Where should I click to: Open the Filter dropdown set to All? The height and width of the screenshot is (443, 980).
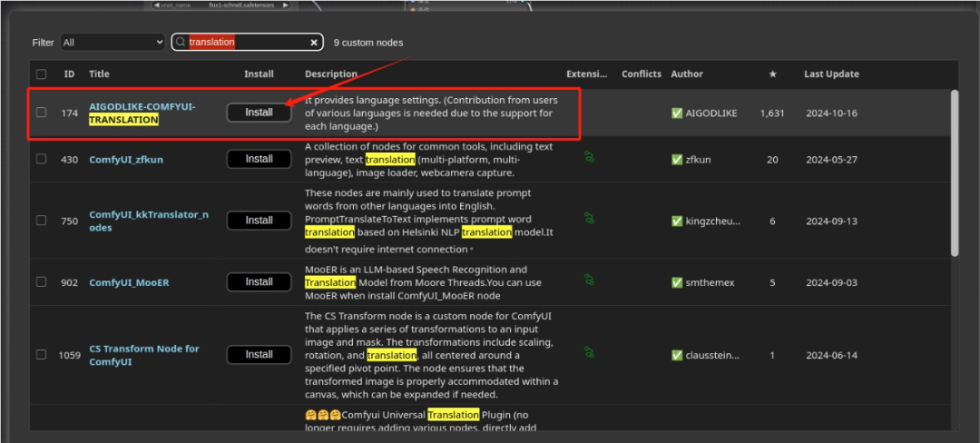click(x=113, y=43)
